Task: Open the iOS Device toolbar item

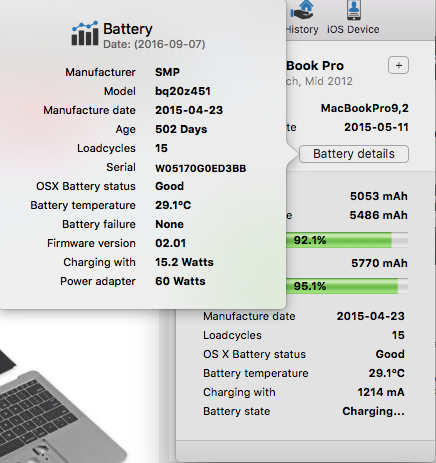Action: click(x=353, y=18)
